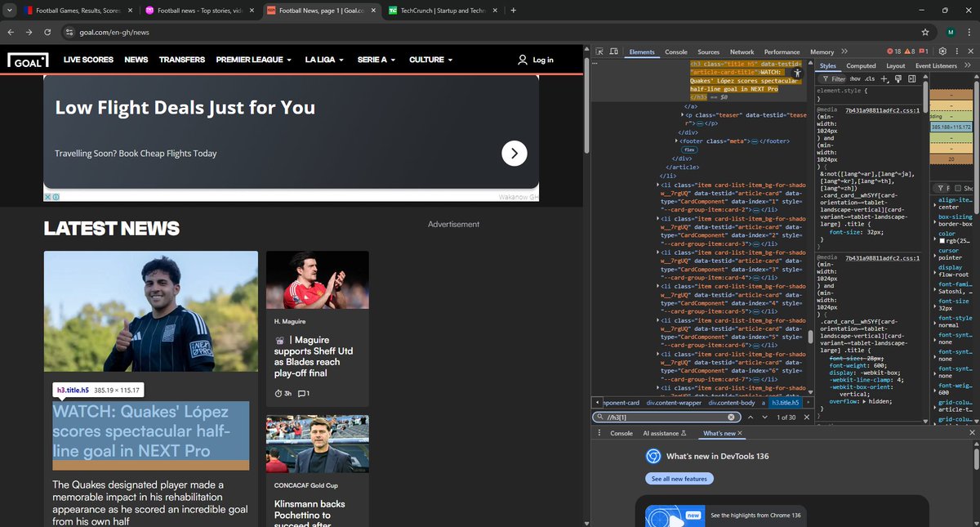Expand the li node with data-index="3"
The height and width of the screenshot is (527, 980).
657,253
